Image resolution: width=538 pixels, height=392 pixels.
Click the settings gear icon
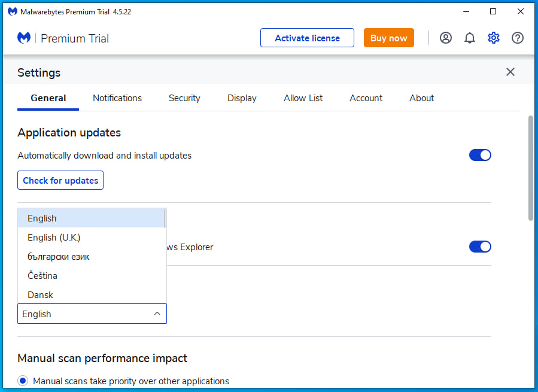click(x=493, y=38)
